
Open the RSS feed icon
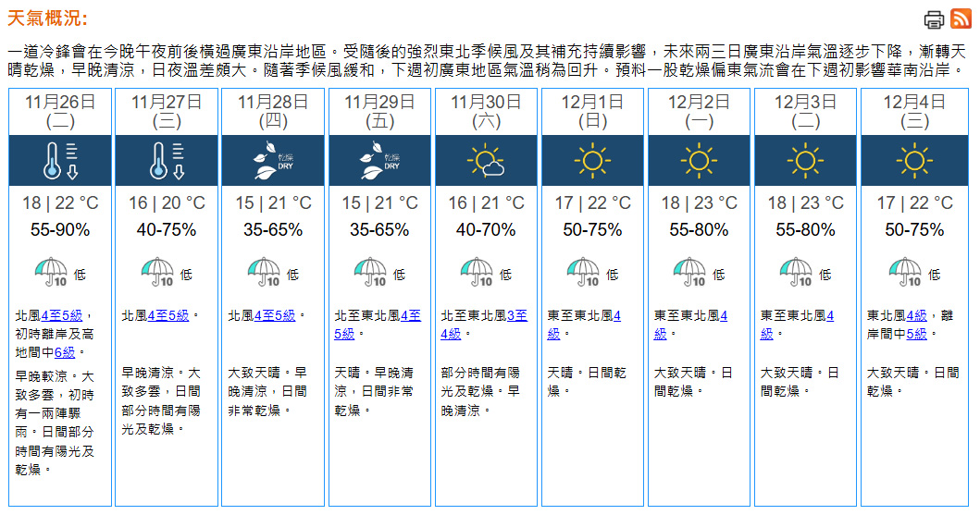[961, 19]
